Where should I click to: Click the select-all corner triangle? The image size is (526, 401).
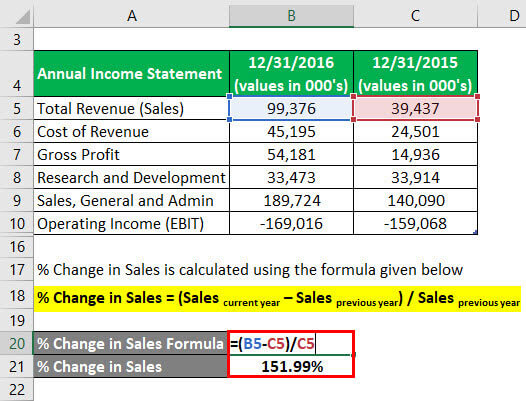click(23, 17)
